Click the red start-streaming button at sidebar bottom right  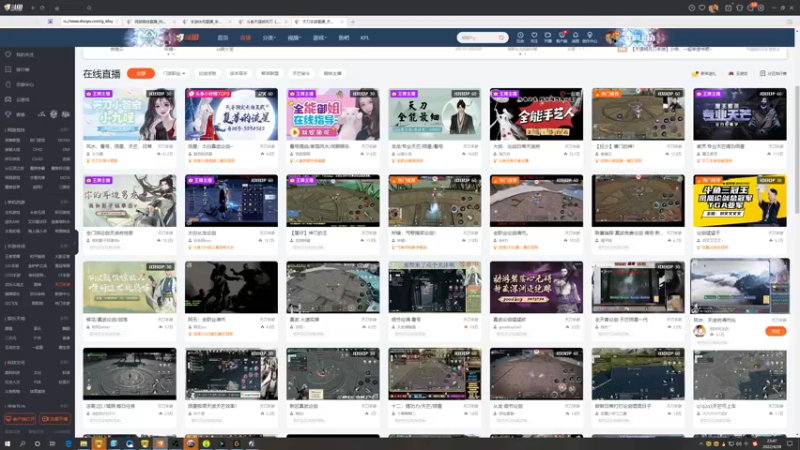pyautogui.click(x=55, y=419)
